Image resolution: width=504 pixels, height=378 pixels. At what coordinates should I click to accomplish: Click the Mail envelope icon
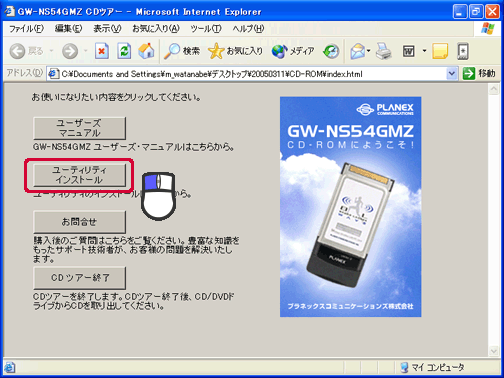point(357,51)
